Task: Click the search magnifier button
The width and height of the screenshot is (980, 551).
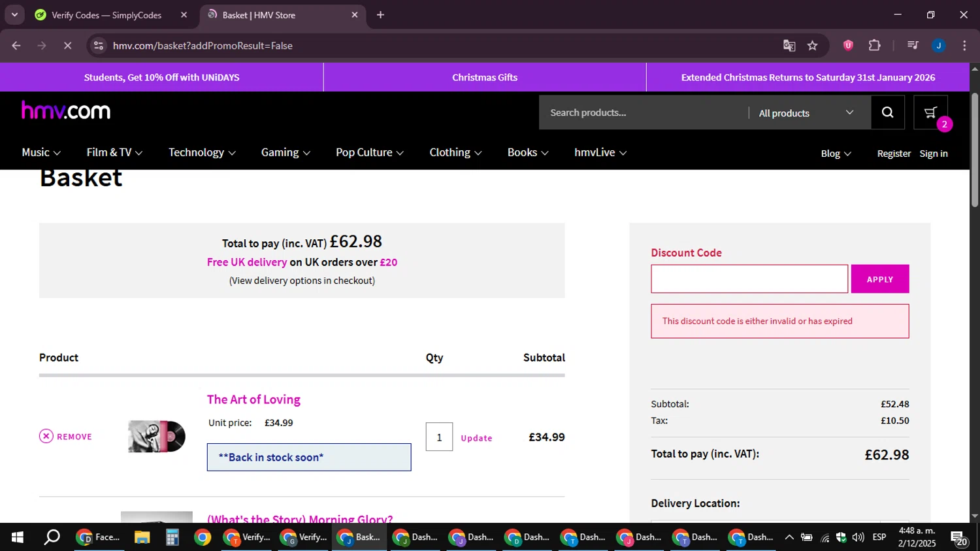Action: click(887, 112)
